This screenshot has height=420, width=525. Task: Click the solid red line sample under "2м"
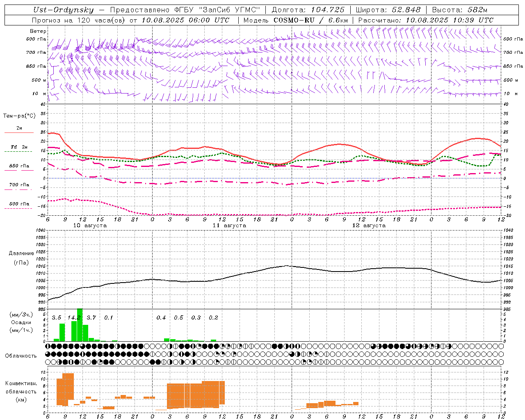tap(19, 133)
